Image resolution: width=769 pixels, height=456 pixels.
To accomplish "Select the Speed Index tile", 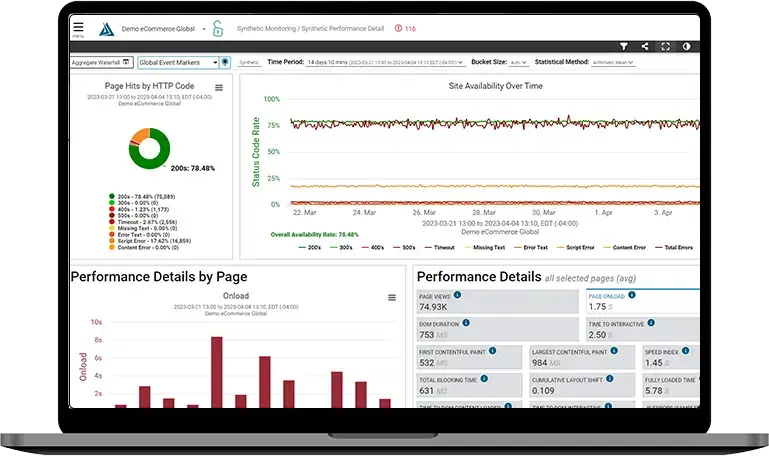I will (671, 357).
